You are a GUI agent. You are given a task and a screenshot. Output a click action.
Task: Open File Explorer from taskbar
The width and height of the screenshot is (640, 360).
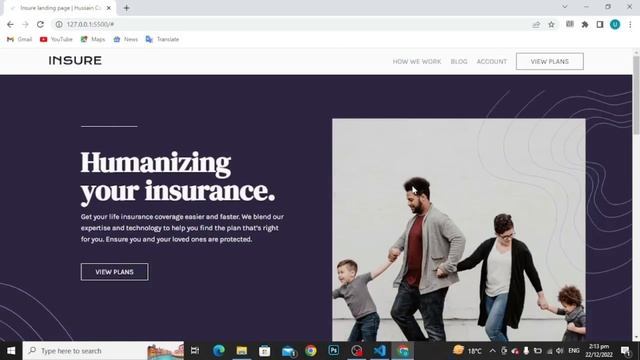click(242, 351)
